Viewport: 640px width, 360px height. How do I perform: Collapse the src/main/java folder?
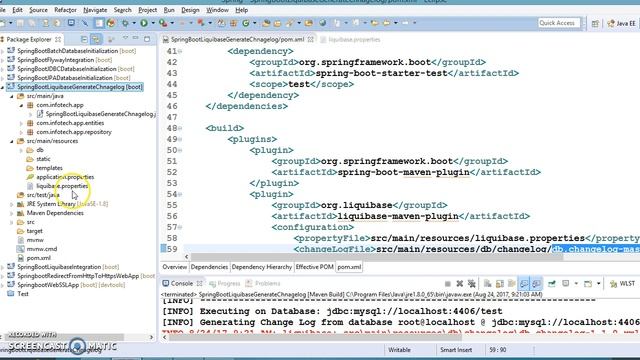tap(11, 96)
